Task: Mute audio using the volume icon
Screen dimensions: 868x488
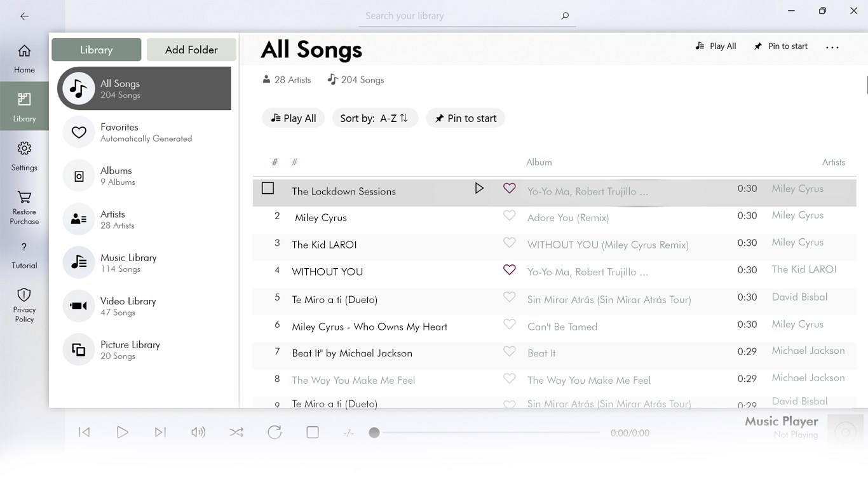Action: [x=198, y=432]
